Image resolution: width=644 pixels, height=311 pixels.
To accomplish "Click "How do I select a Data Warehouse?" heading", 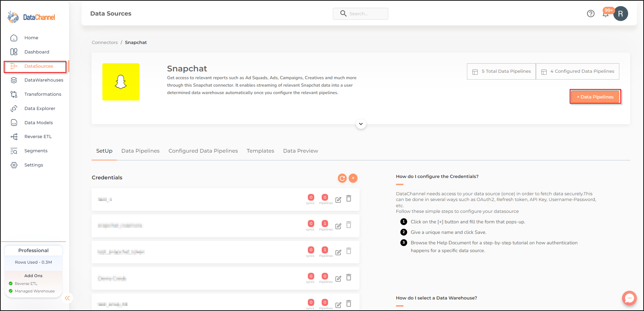I will (x=437, y=298).
